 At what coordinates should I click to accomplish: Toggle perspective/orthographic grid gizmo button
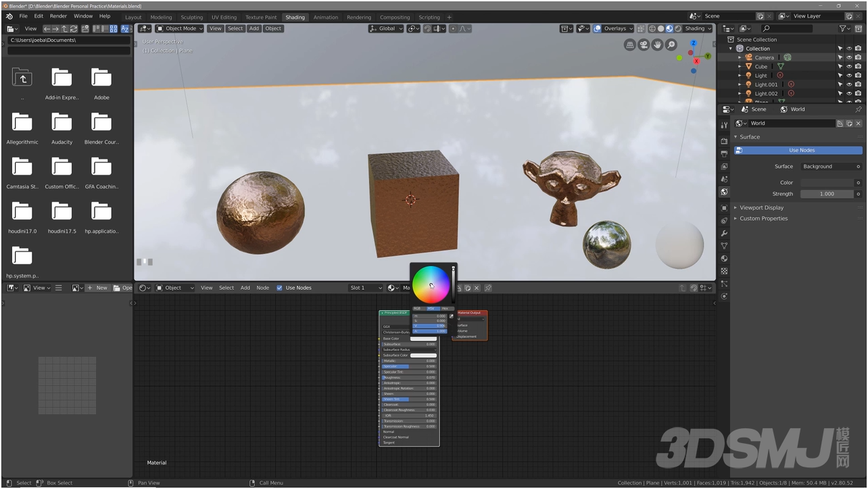pyautogui.click(x=630, y=45)
